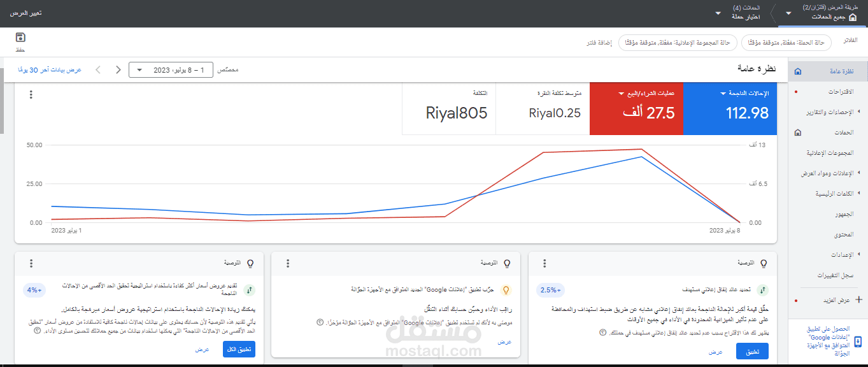The width and height of the screenshot is (868, 367).
Task: Open three-dot menu of the chart card
Action: click(x=30, y=94)
